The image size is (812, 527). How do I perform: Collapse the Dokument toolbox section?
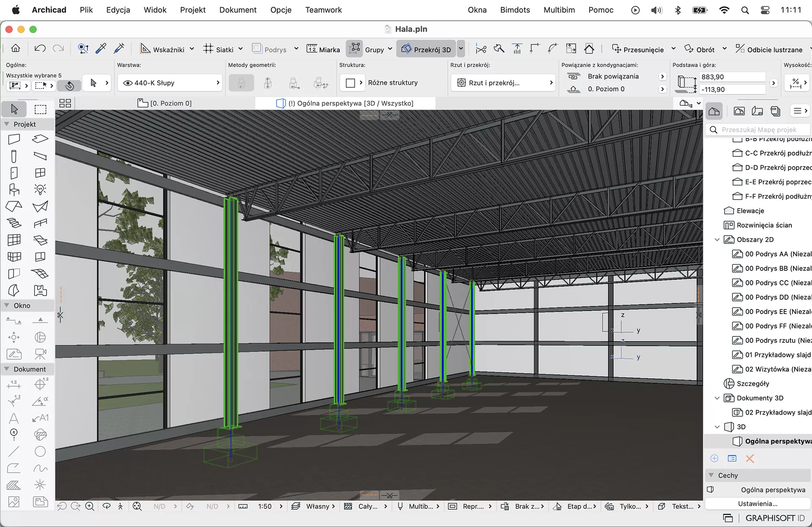pos(7,369)
